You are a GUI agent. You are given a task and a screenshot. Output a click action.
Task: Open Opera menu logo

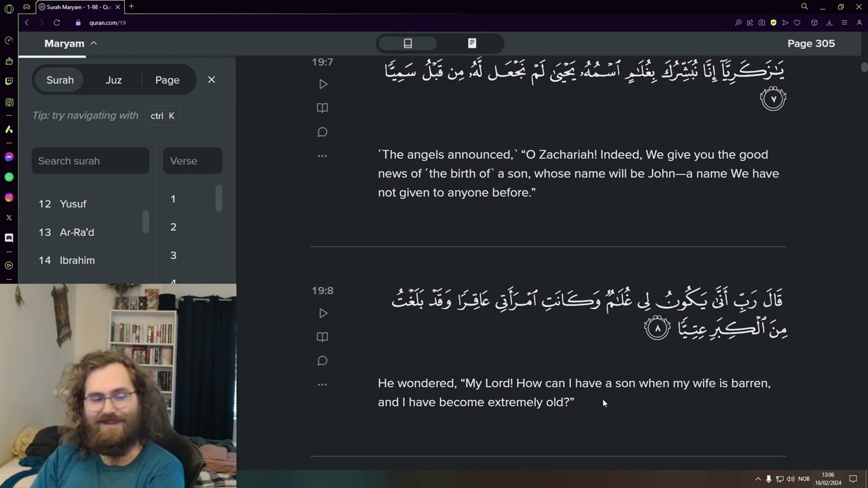tap(9, 8)
